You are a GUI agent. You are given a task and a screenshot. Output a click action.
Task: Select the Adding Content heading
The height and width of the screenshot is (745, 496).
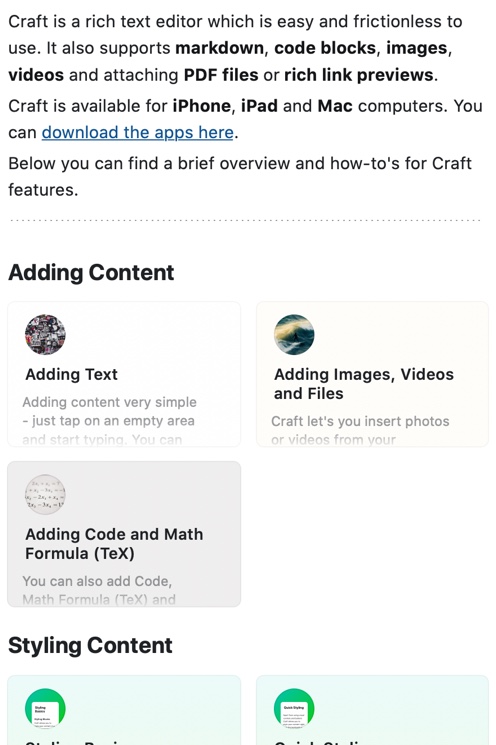point(91,273)
